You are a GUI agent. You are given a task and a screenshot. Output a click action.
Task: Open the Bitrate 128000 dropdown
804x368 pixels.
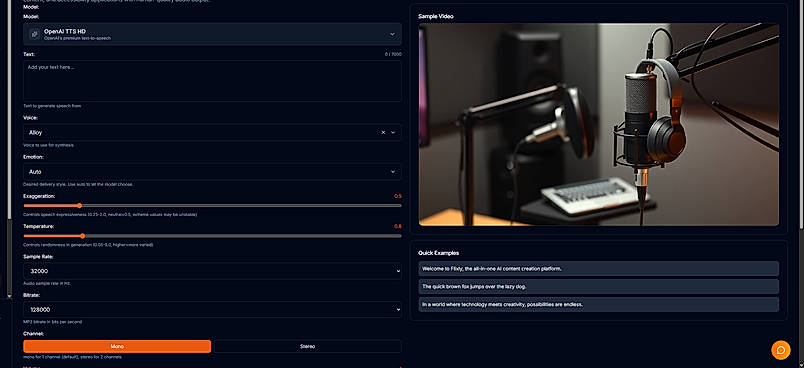click(x=212, y=310)
